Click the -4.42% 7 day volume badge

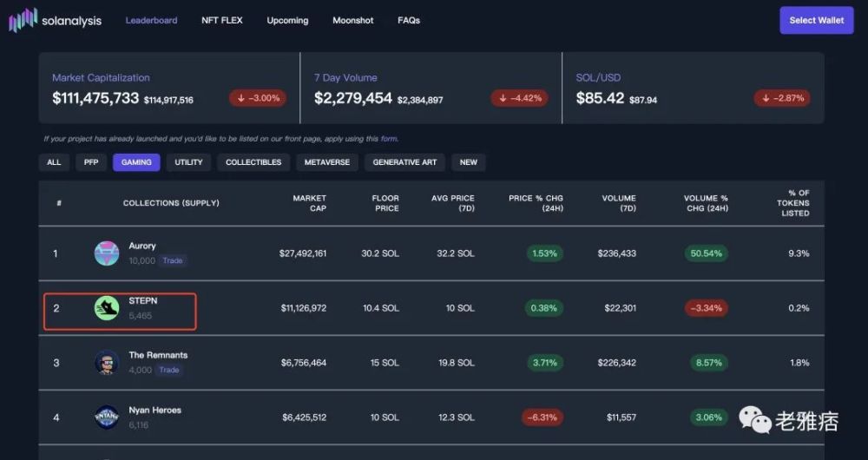click(520, 98)
